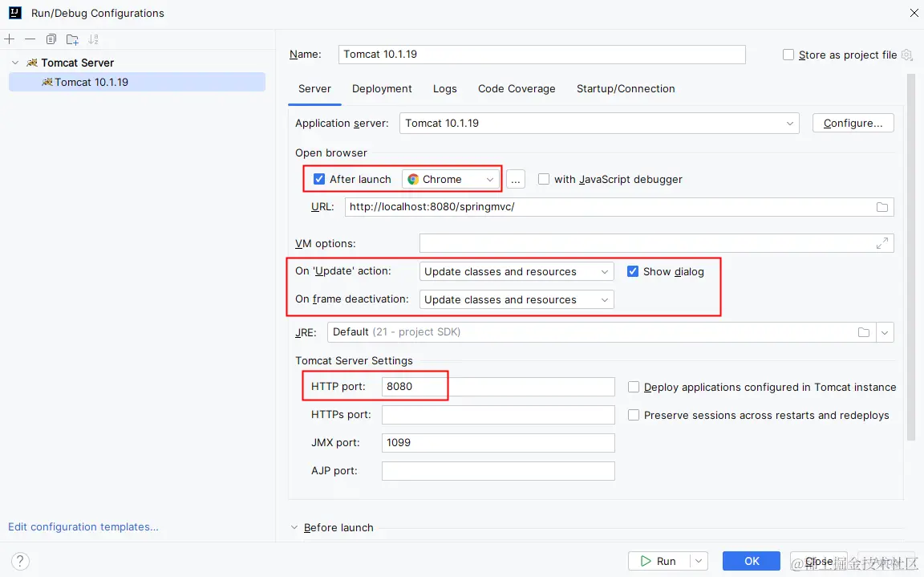Expand the Before launch section
The image size is (924, 577).
pyautogui.click(x=294, y=527)
